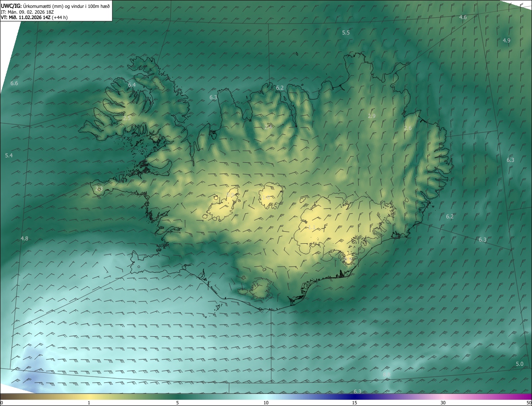
Task: Click the '6.4' value label over the Westfjords
Action: pos(132,85)
